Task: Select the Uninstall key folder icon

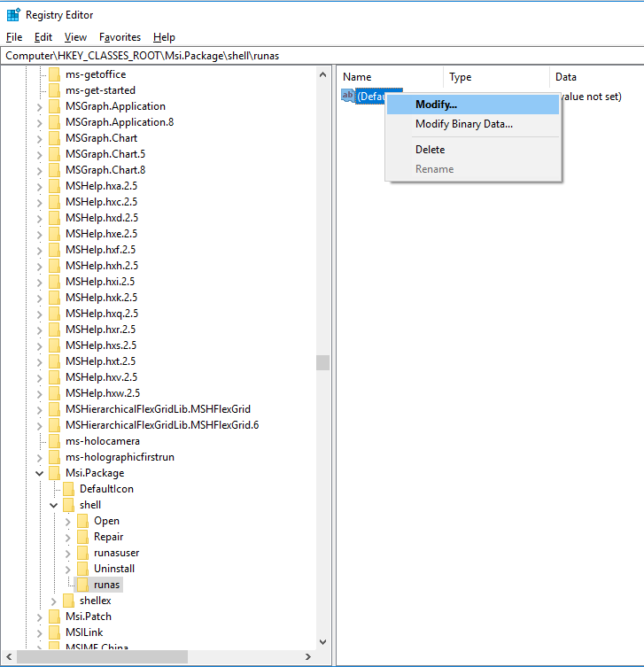Action: 82,569
